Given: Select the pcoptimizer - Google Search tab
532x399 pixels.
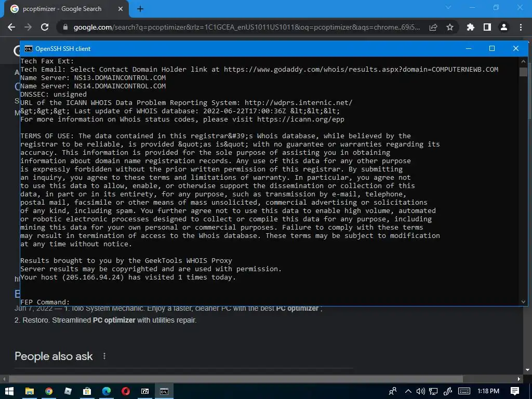Looking at the screenshot, I should coord(66,9).
